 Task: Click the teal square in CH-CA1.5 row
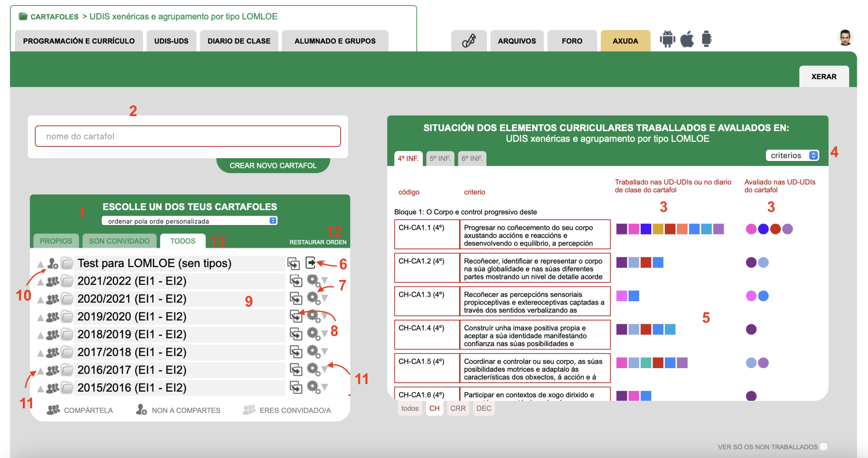[x=646, y=362]
